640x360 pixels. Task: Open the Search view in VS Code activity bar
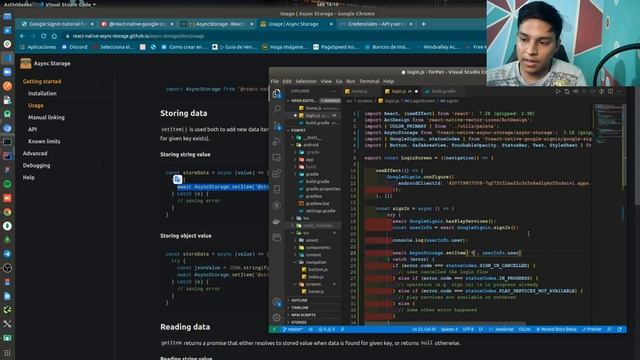click(277, 109)
